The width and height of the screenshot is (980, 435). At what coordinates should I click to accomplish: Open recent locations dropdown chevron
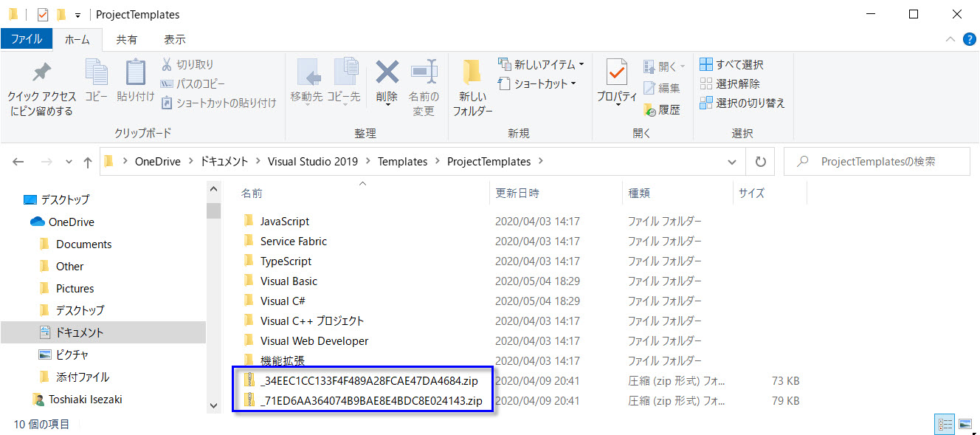(69, 162)
